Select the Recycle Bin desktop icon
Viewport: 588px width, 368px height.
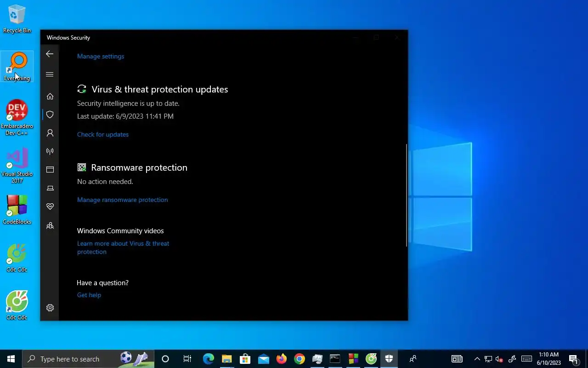(x=17, y=19)
